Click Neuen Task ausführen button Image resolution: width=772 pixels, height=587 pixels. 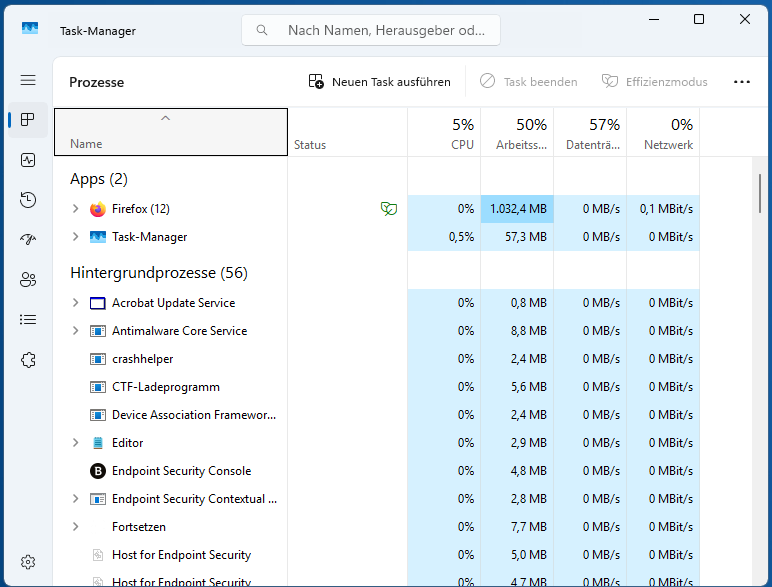pos(379,82)
